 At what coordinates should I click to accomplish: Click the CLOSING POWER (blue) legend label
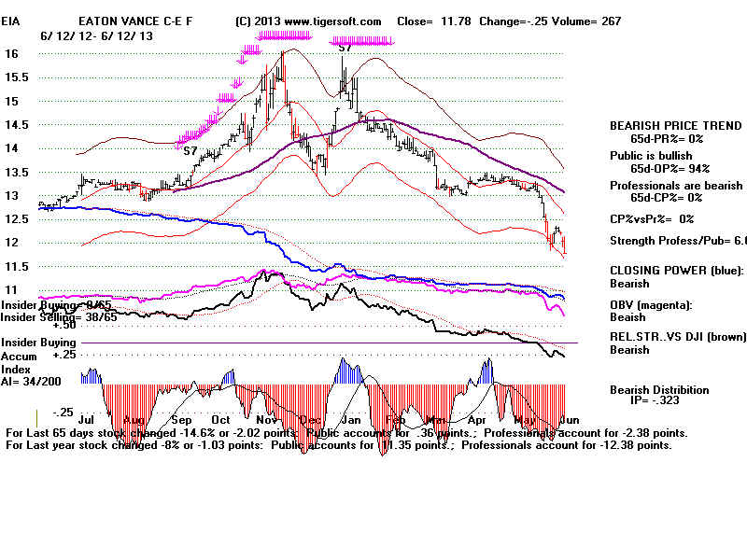tap(676, 270)
